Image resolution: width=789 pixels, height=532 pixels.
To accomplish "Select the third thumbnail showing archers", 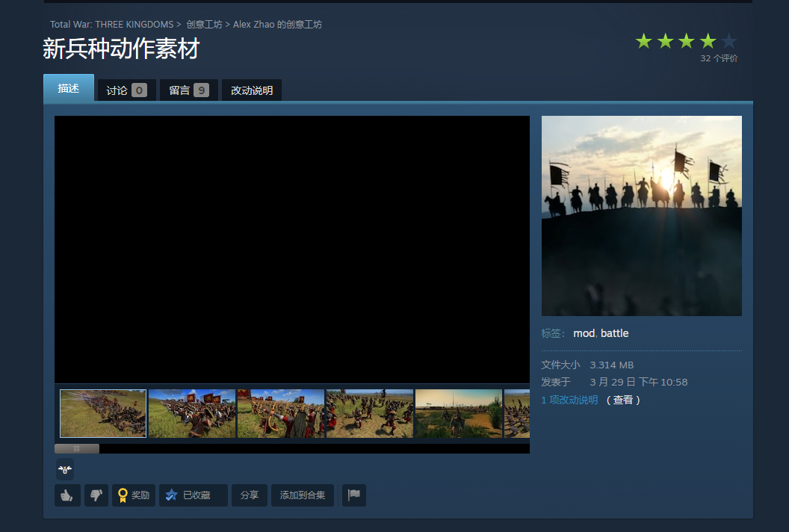I will click(x=281, y=413).
